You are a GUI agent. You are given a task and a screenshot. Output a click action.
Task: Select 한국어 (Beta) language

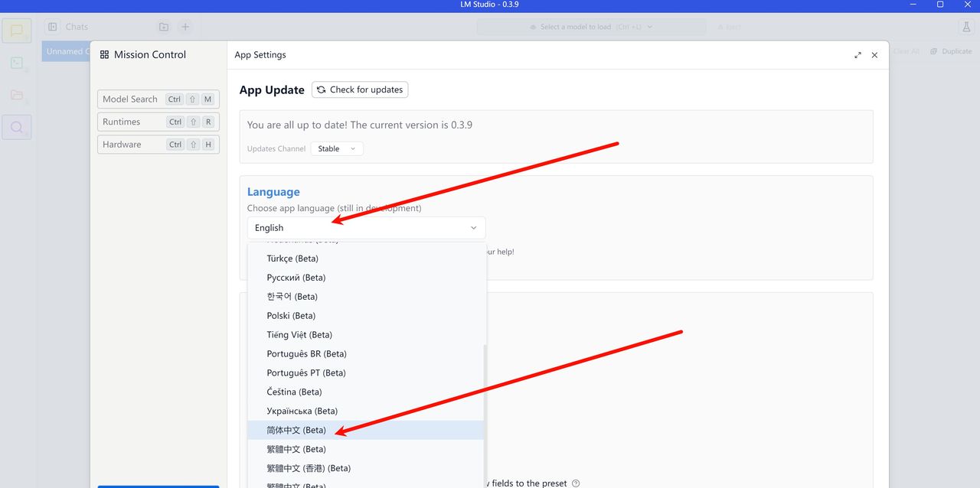click(x=366, y=297)
